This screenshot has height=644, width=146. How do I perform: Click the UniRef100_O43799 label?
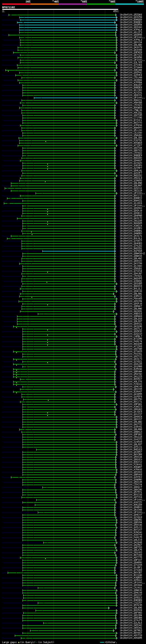click(x=131, y=263)
